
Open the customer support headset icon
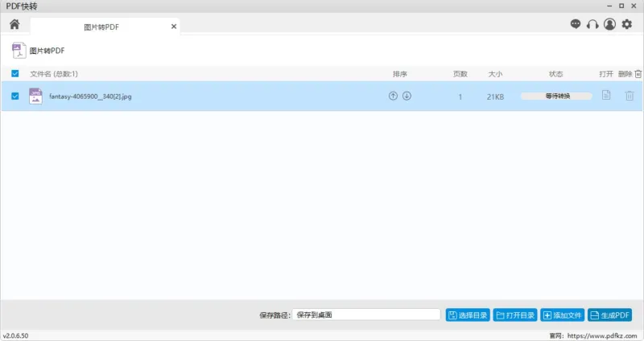click(x=592, y=25)
